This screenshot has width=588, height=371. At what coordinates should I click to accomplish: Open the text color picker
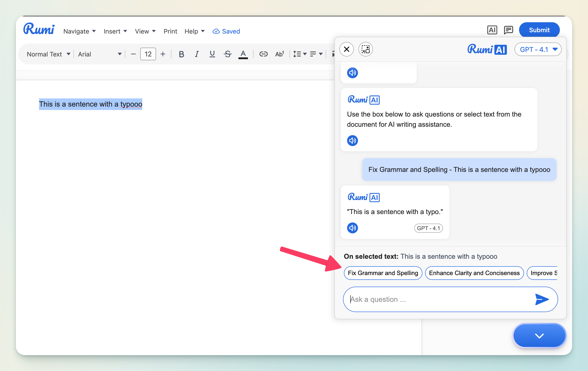pyautogui.click(x=243, y=54)
